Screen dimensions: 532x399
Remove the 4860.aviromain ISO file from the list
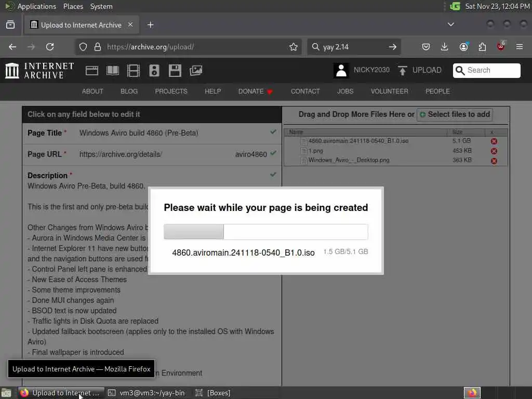[494, 141]
